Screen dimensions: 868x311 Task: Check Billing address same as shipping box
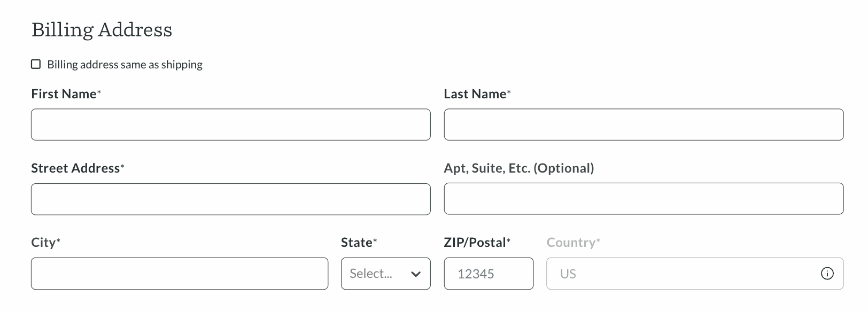pyautogui.click(x=36, y=64)
